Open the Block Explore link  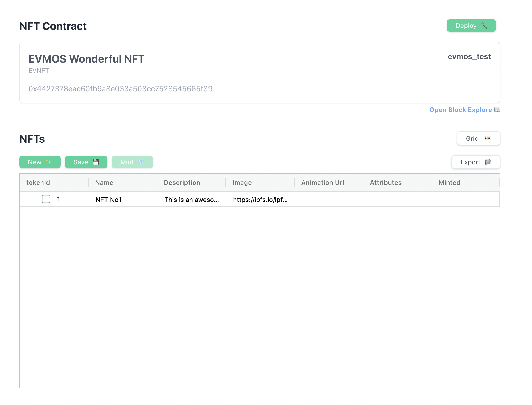[x=461, y=110]
